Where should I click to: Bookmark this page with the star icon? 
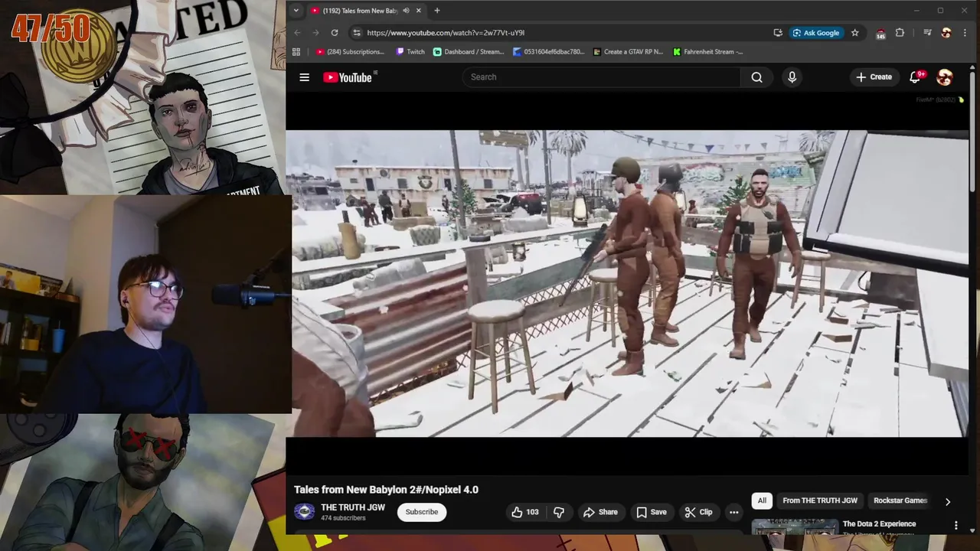pyautogui.click(x=855, y=33)
